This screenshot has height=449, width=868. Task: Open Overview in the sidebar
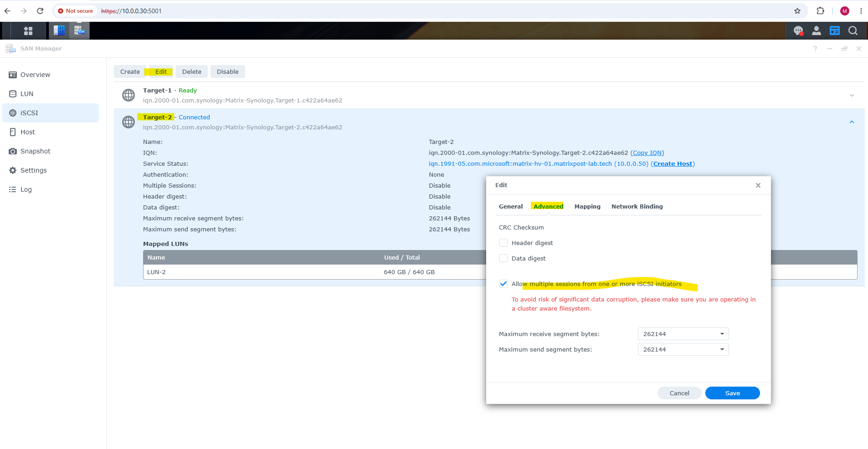click(x=51, y=75)
